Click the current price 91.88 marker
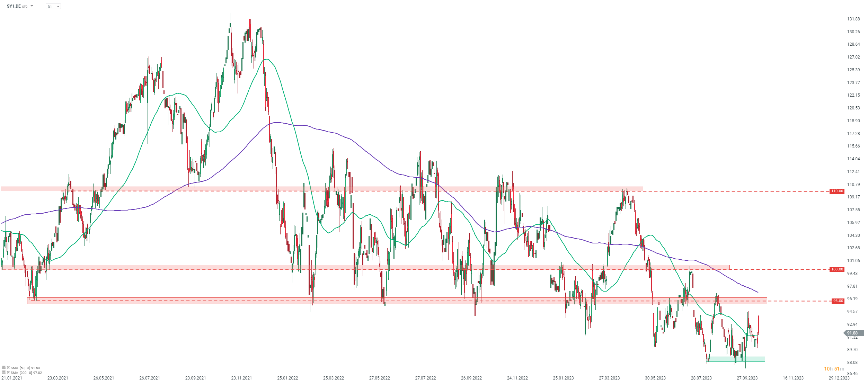868x384 pixels. coord(853,333)
